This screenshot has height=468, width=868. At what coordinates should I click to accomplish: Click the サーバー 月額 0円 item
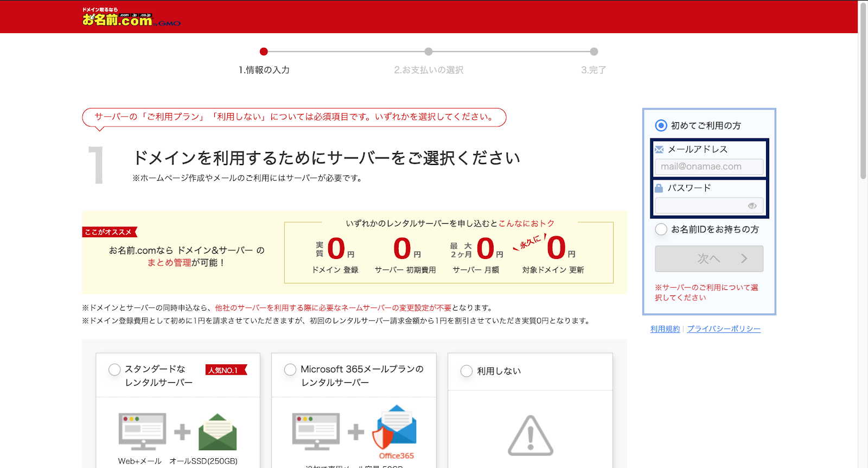[x=476, y=254]
